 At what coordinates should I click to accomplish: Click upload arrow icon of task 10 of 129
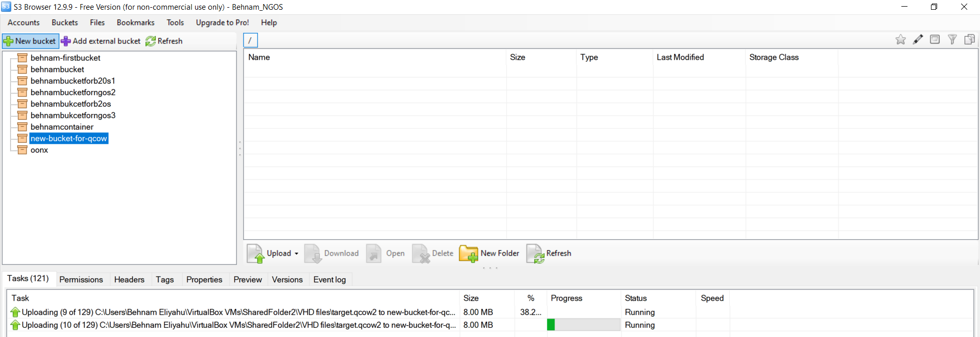(x=15, y=325)
